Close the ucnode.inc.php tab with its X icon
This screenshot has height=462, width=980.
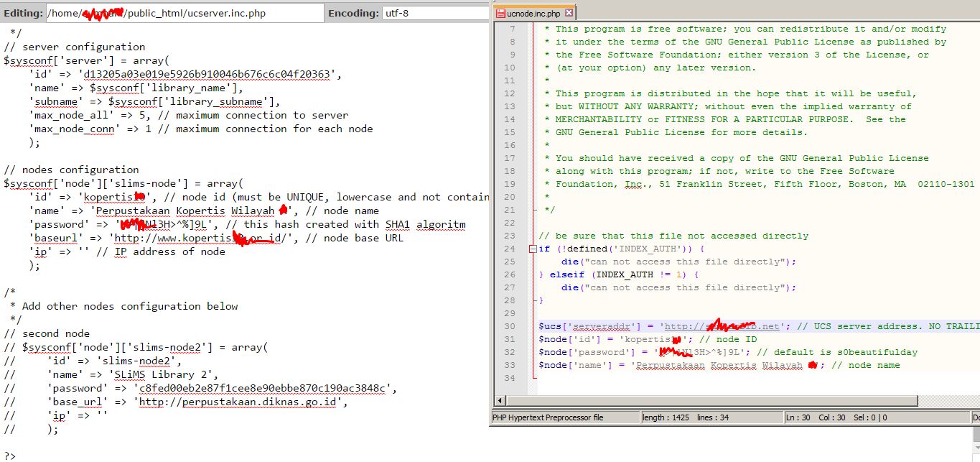pos(569,13)
